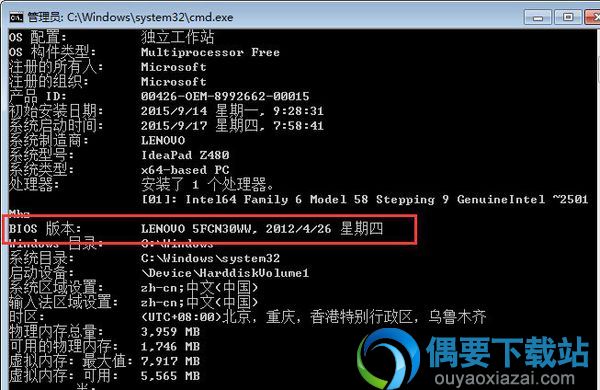Click the \Device\HarddiskVolume1 boot device text
The image size is (600, 390).
[x=225, y=273]
